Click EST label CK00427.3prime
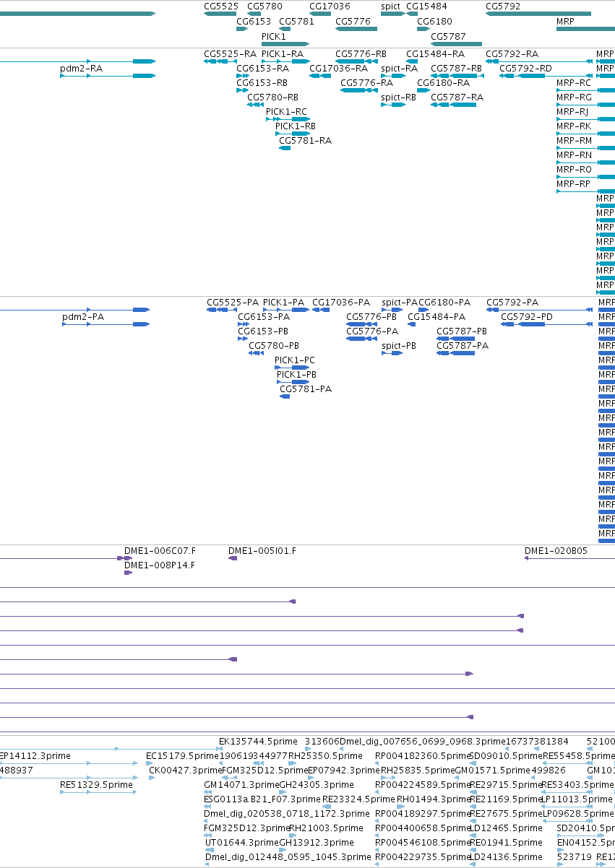615x868 pixels. tap(185, 771)
